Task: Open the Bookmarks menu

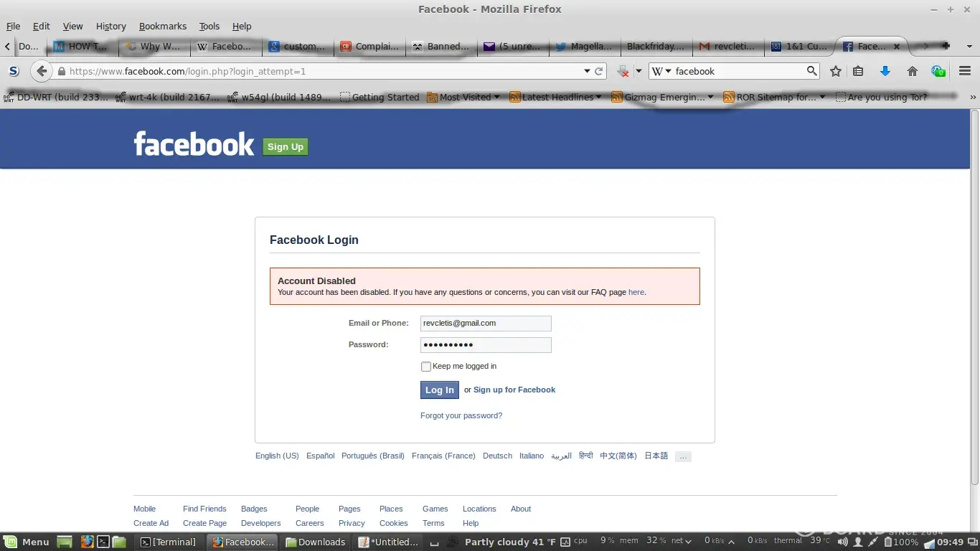Action: click(x=163, y=26)
